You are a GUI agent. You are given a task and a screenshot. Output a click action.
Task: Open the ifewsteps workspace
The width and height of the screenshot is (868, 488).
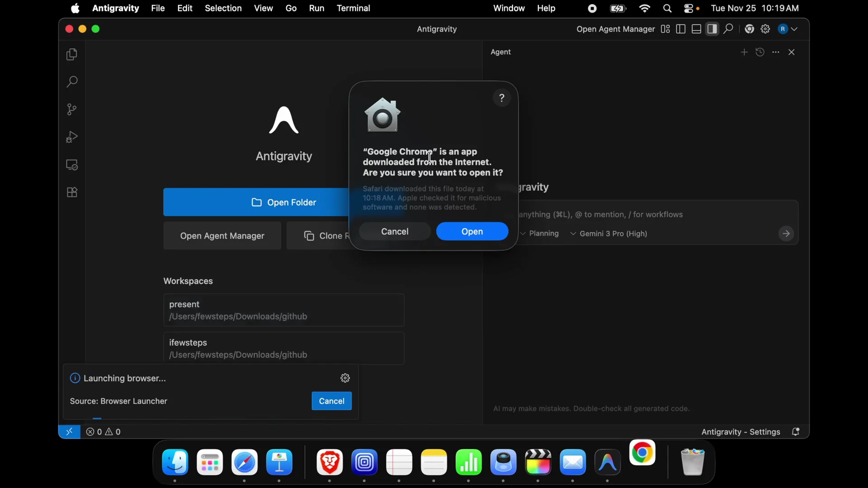tap(283, 348)
